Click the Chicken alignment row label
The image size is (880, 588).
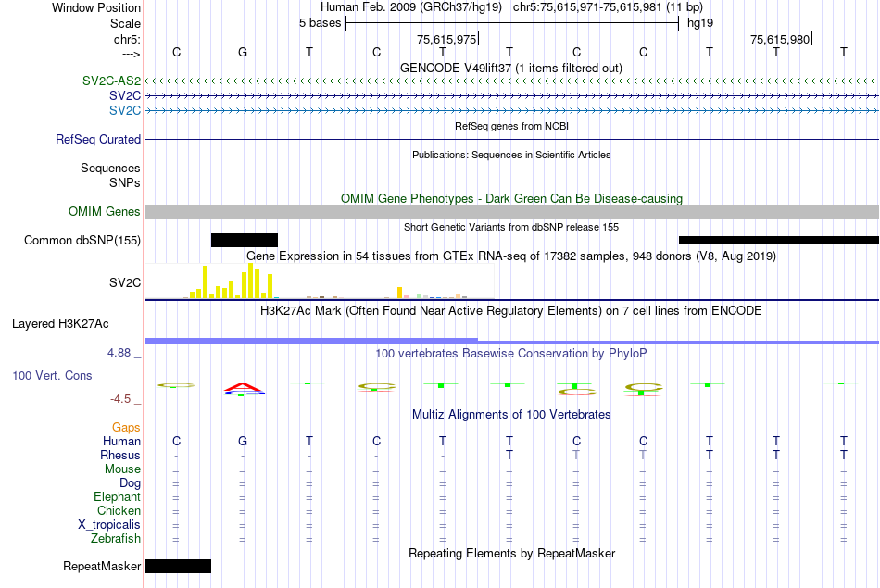[119, 510]
